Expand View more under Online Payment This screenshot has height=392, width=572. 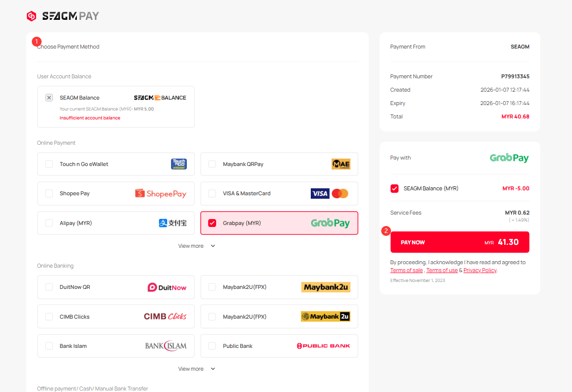(197, 246)
